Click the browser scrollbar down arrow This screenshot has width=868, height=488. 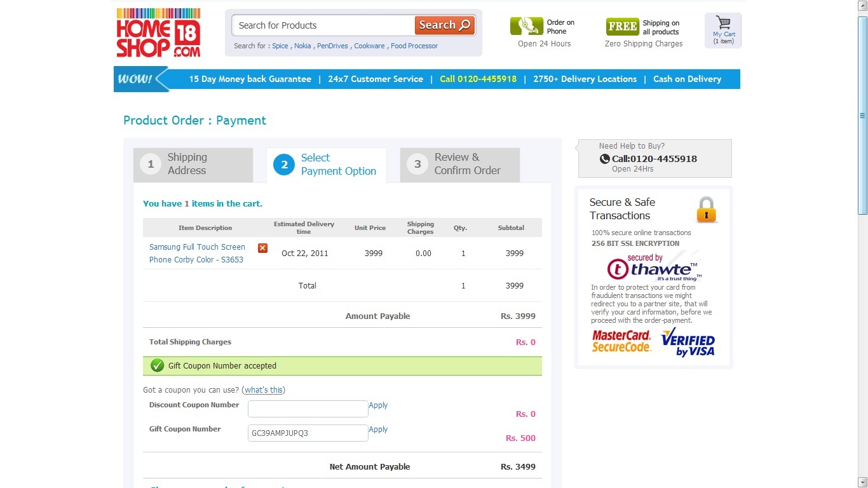tap(862, 482)
